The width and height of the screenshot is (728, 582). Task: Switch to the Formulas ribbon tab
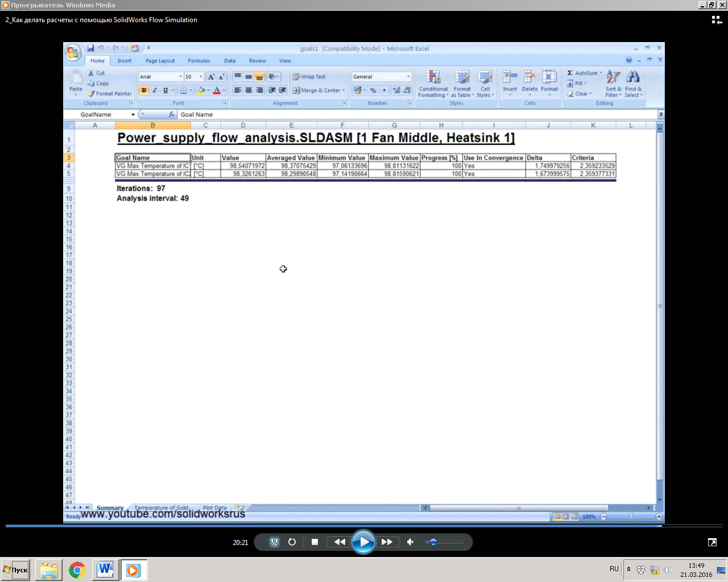pos(199,61)
